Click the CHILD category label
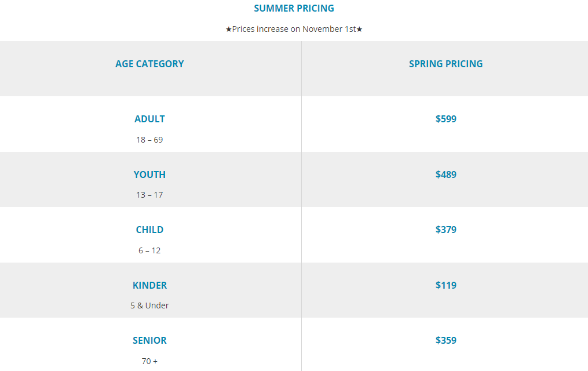Image resolution: width=588 pixels, height=371 pixels. point(149,230)
